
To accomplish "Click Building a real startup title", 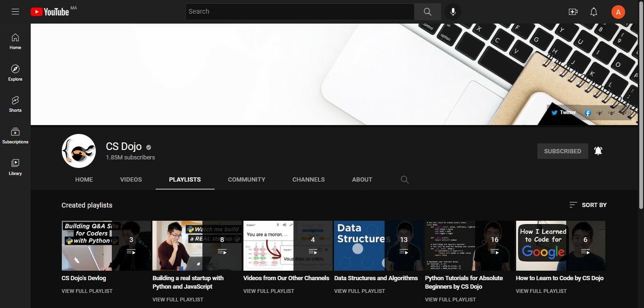I will [x=188, y=283].
